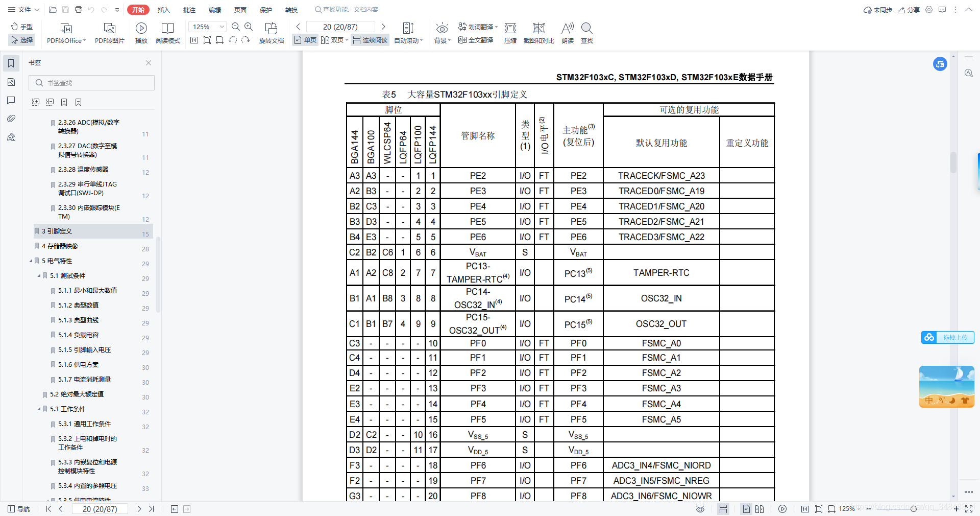The height and width of the screenshot is (516, 980).
Task: Switch to the 页面 tab
Action: [240, 10]
